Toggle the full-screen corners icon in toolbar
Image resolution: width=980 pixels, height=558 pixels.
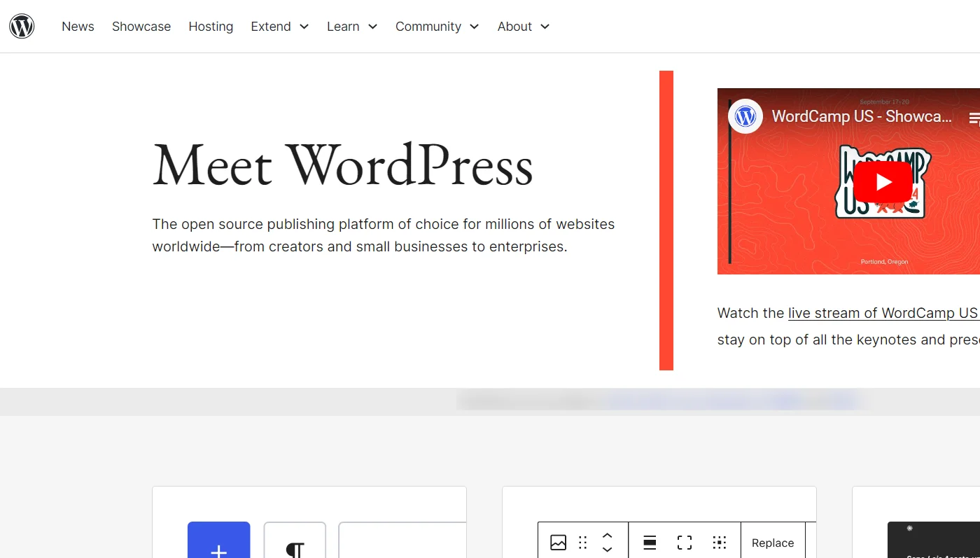click(x=685, y=543)
